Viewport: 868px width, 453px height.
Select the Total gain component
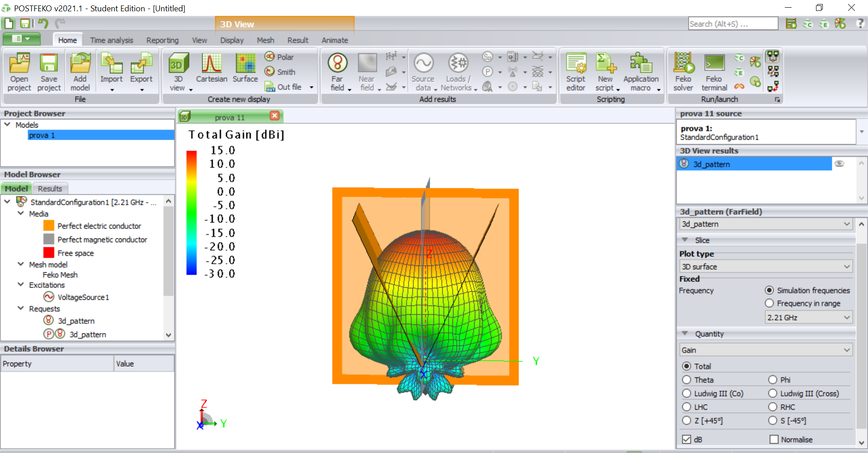[687, 366]
